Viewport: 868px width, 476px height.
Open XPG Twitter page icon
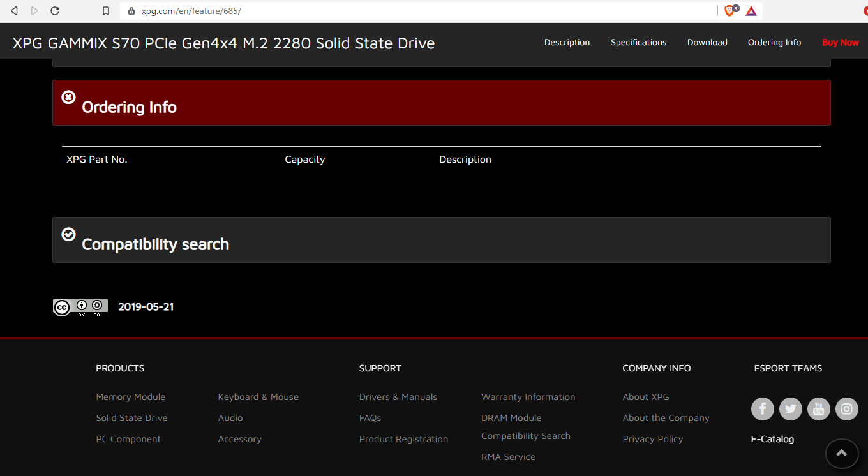point(791,409)
